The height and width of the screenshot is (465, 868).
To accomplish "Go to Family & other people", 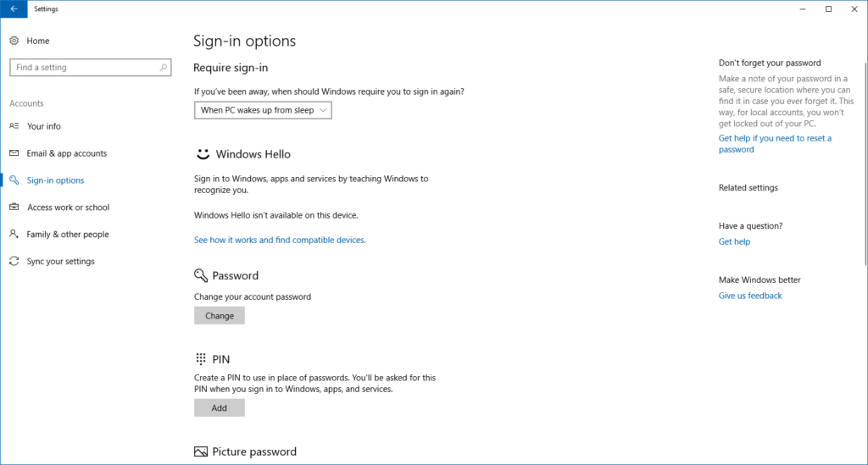I will pyautogui.click(x=68, y=235).
